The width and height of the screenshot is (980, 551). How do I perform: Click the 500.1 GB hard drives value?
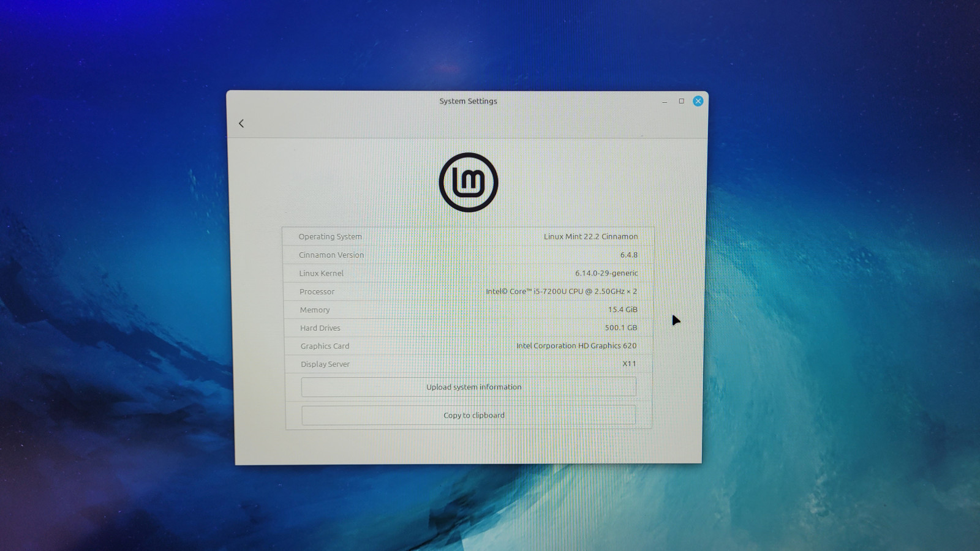[620, 328]
